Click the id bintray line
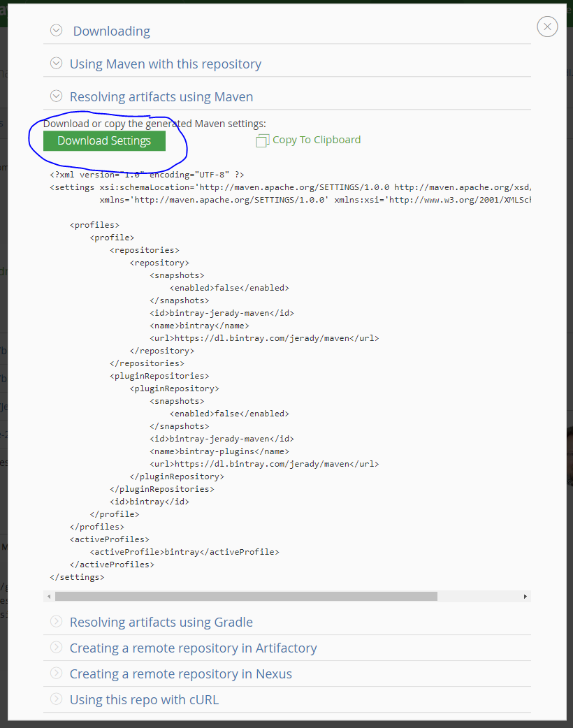The image size is (573, 728). pos(150,502)
